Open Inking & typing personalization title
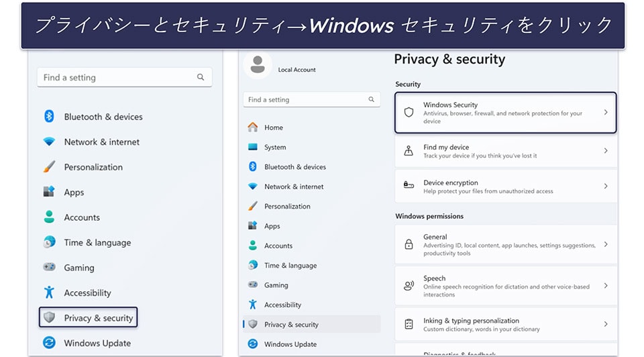Image resolution: width=644 pixels, height=357 pixels. click(x=471, y=321)
